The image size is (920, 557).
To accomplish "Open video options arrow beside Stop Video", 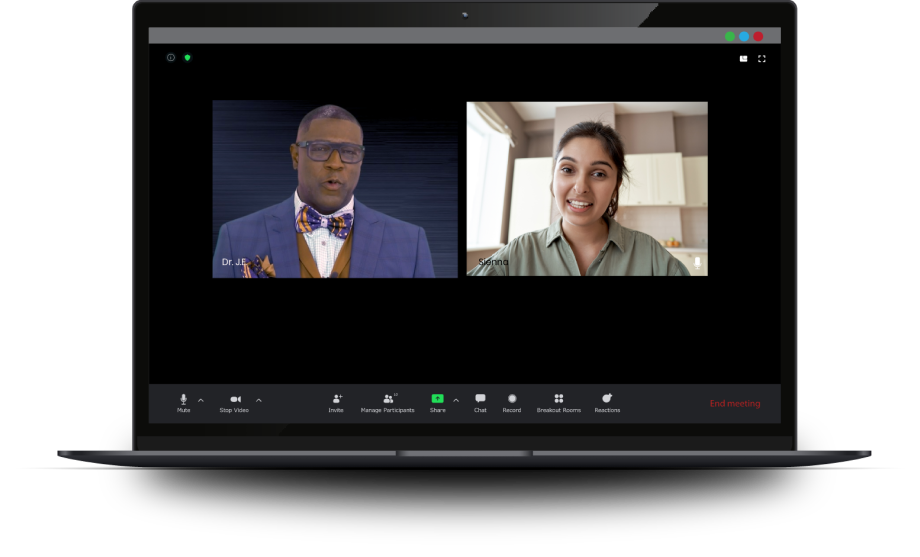I will pyautogui.click(x=259, y=400).
